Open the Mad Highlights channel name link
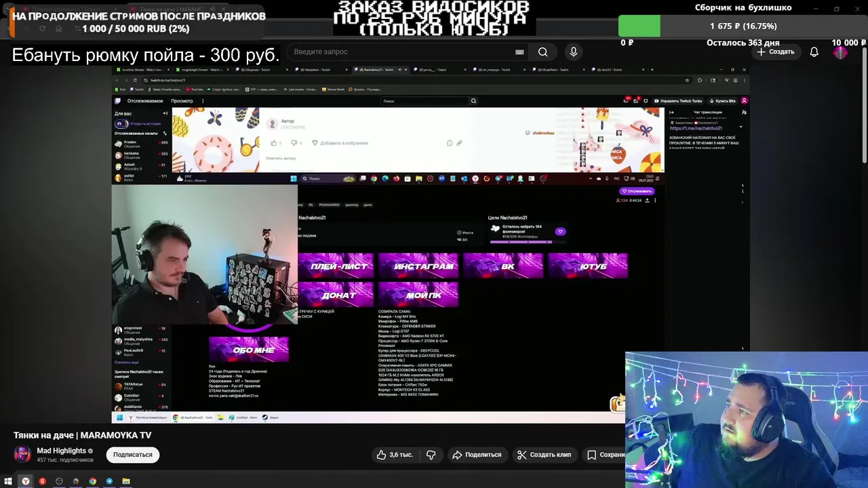868x488 pixels. click(x=61, y=451)
